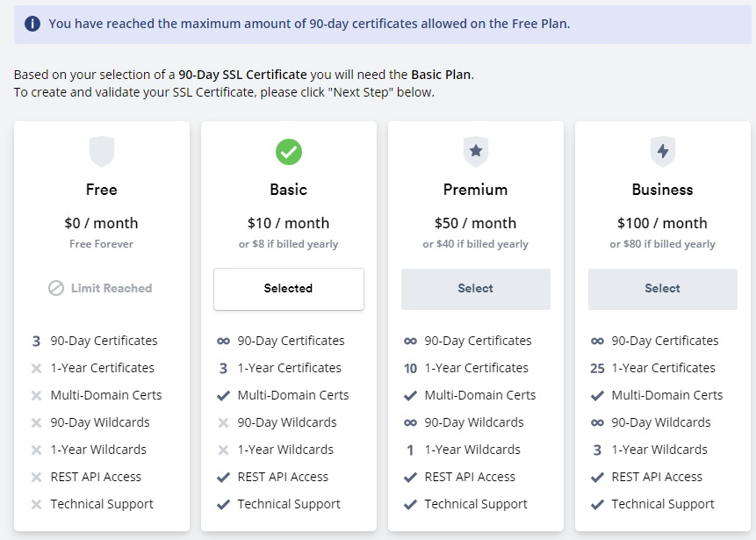Choose the Premium plan Select button
Viewport: 756px width, 540px height.
pyautogui.click(x=476, y=289)
